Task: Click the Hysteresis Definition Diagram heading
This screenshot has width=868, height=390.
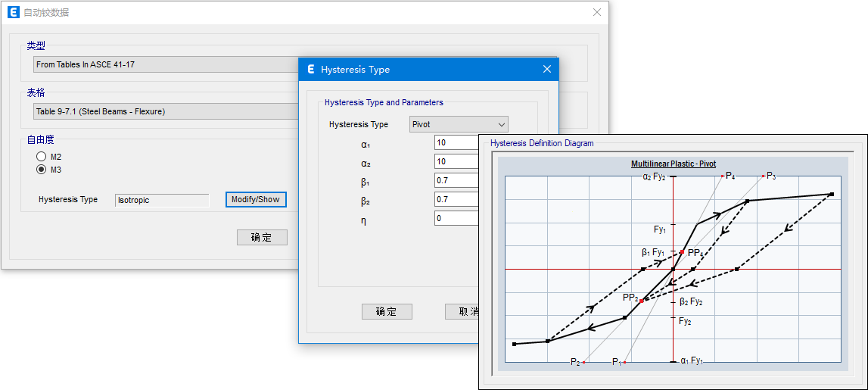Action: [x=542, y=143]
